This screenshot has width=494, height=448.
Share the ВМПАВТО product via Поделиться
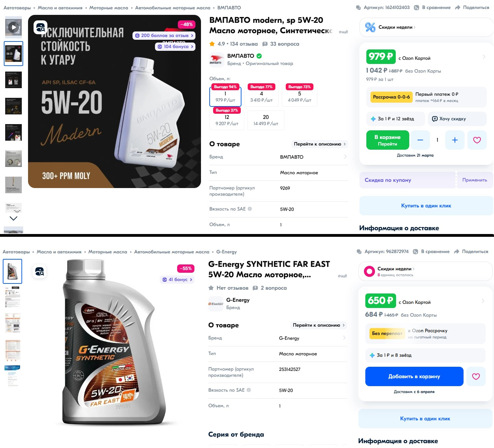[x=472, y=8]
